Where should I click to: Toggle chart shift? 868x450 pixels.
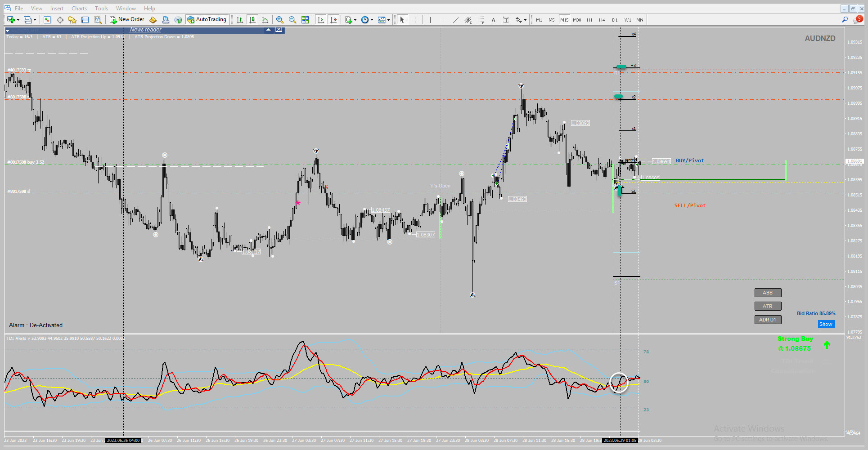[x=333, y=20]
